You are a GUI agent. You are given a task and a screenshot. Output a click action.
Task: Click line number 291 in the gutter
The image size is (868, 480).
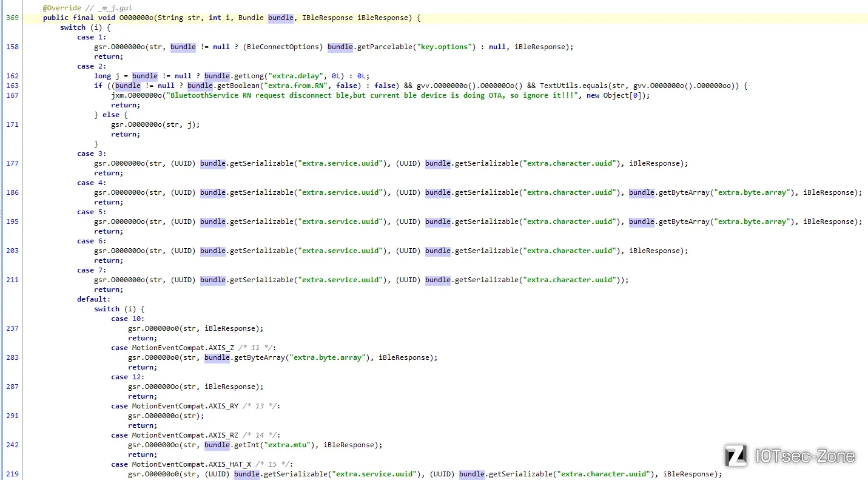coord(12,416)
